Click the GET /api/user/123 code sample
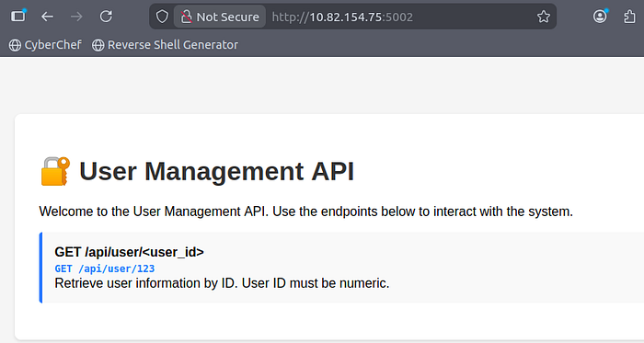This screenshot has height=343, width=644. [x=105, y=269]
